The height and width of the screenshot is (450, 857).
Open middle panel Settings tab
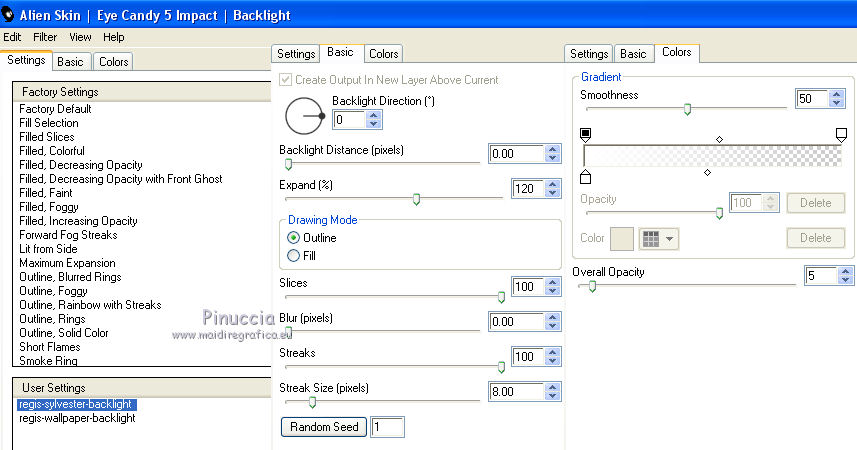tap(296, 54)
